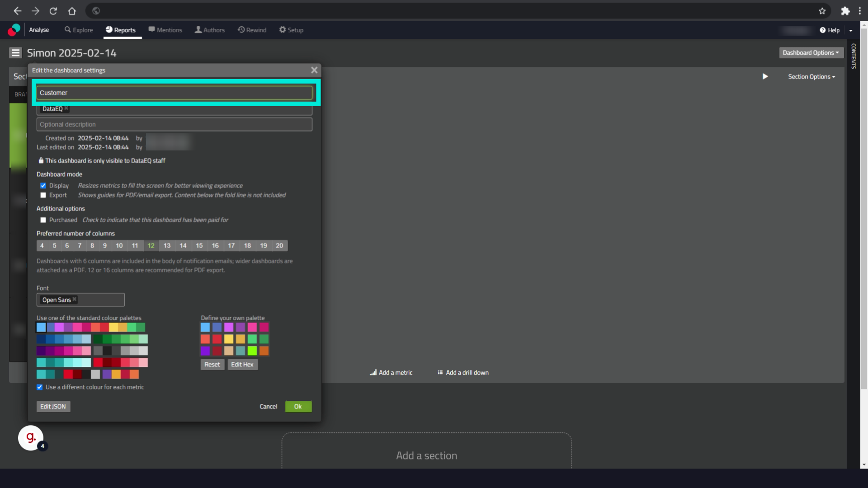Viewport: 868px width, 488px height.
Task: Open the Grammarly floating badge
Action: point(31,437)
